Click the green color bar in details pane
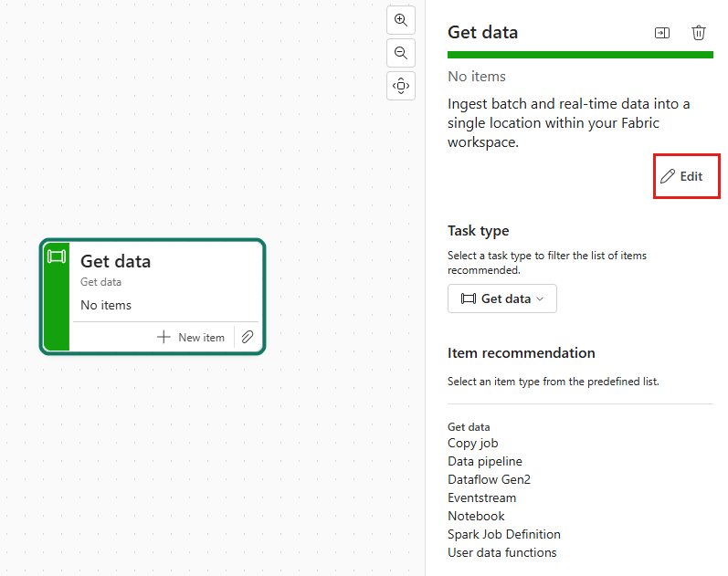 pos(580,55)
